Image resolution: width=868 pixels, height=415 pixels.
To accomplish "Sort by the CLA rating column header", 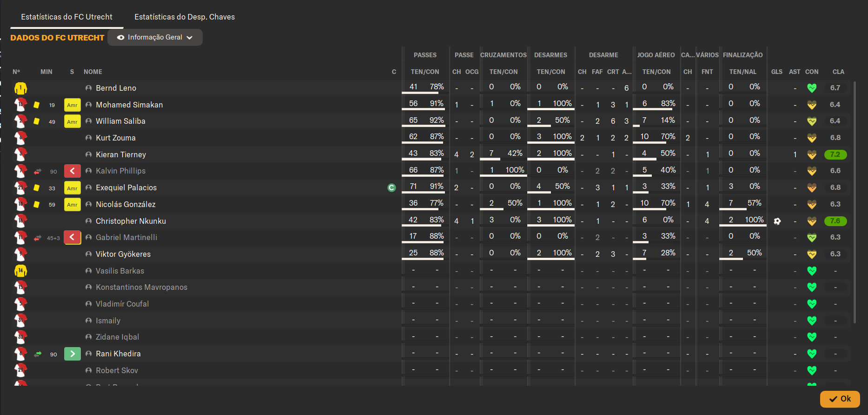I will tap(838, 72).
